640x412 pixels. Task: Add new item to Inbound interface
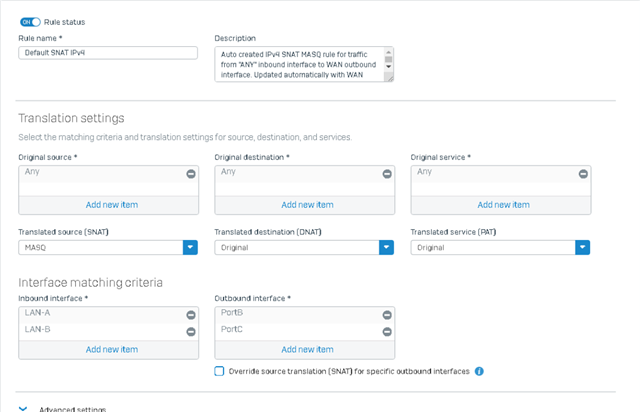point(111,350)
